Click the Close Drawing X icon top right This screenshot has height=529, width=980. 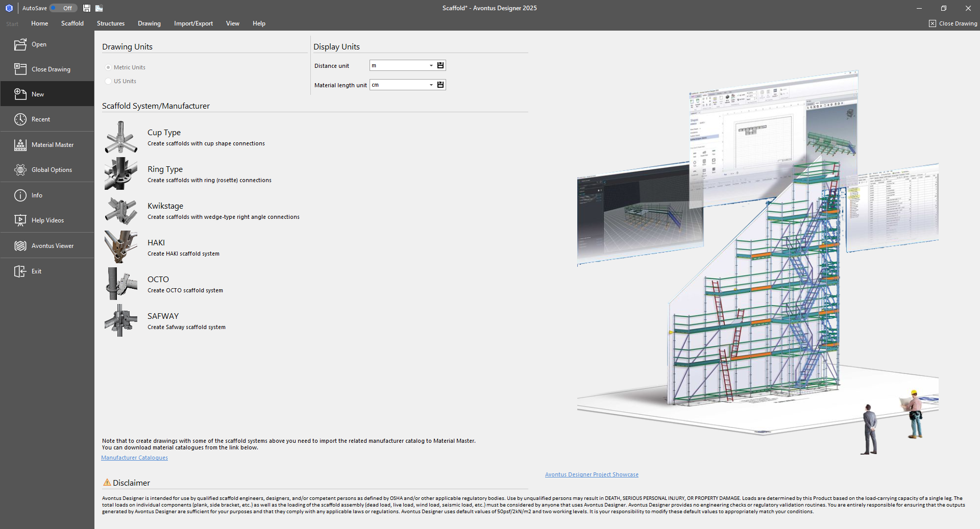tap(933, 23)
